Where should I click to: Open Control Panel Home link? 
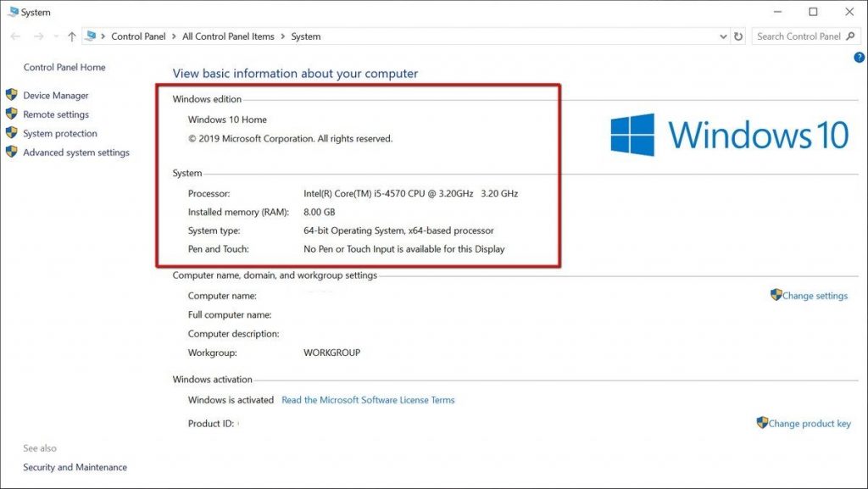64,67
